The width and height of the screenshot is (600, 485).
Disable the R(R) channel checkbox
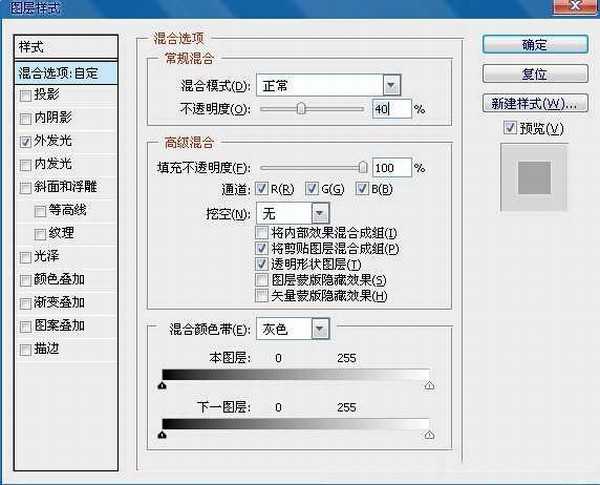(261, 188)
